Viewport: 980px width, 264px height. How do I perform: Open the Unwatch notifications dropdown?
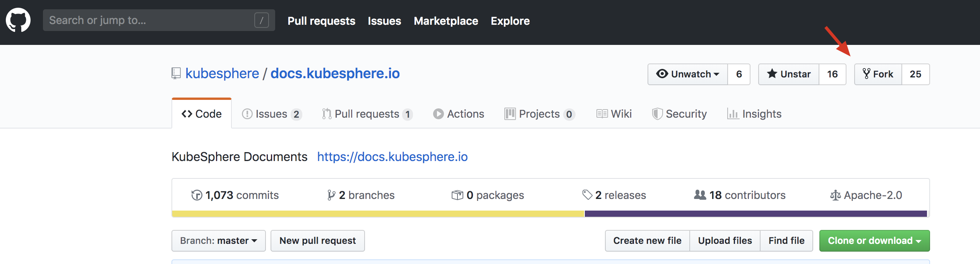[688, 74]
